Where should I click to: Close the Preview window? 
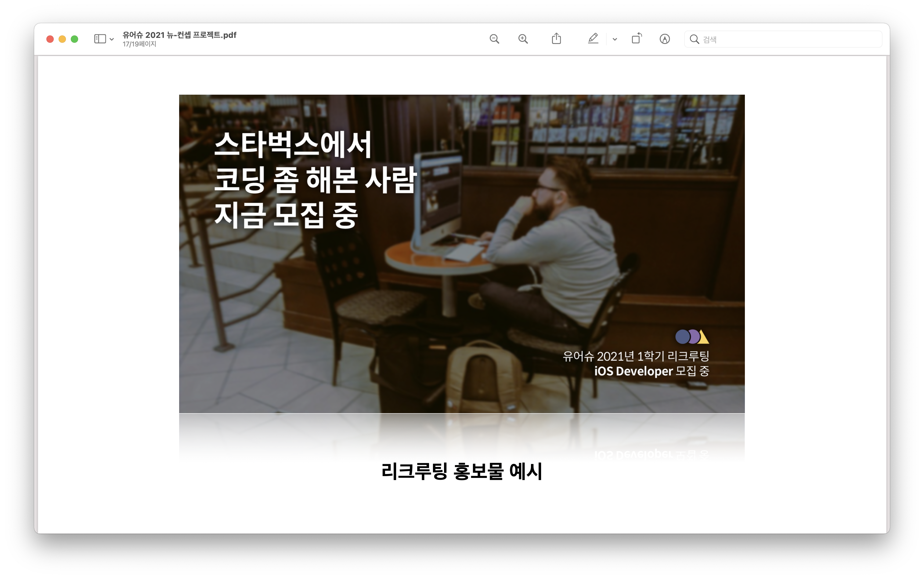(50, 39)
